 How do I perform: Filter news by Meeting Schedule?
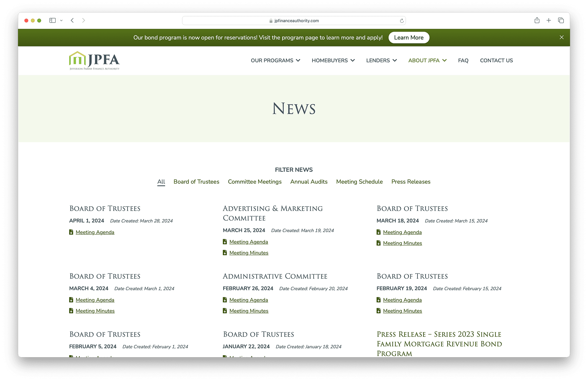(x=359, y=182)
